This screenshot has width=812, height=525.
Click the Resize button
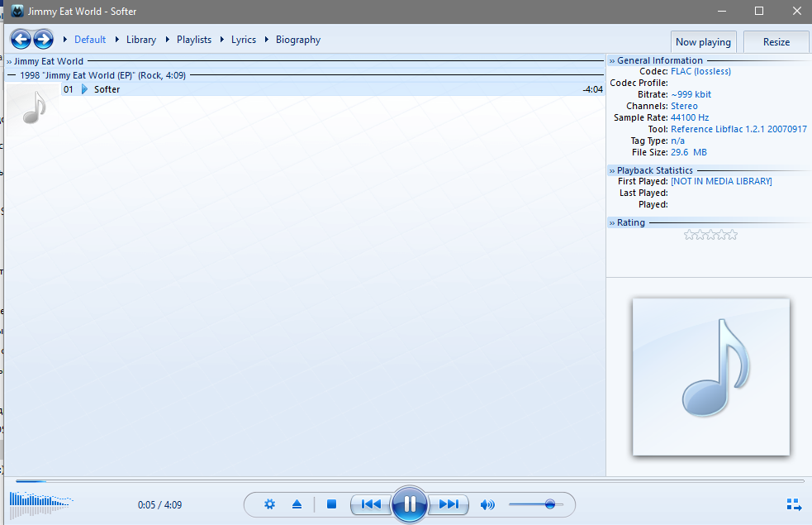[776, 42]
